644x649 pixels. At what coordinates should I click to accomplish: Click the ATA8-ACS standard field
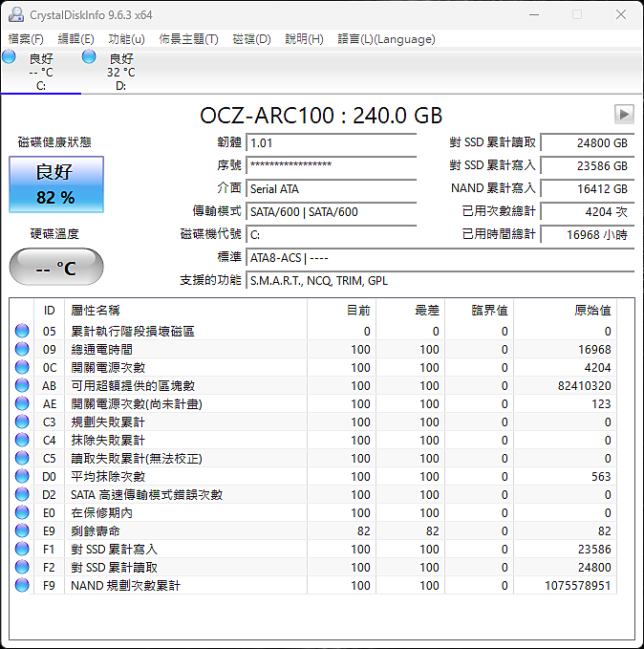pyautogui.click(x=440, y=257)
